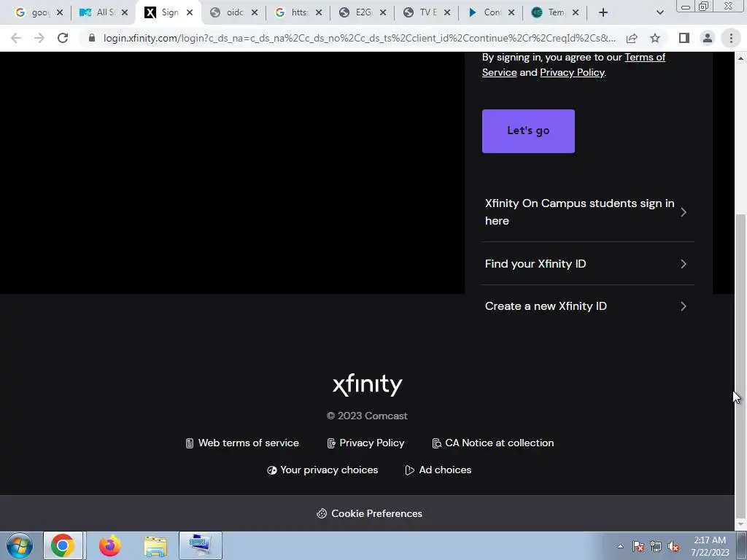Screen dimensions: 747x560
Task: Open the Chrome profile icon
Action: click(x=708, y=38)
